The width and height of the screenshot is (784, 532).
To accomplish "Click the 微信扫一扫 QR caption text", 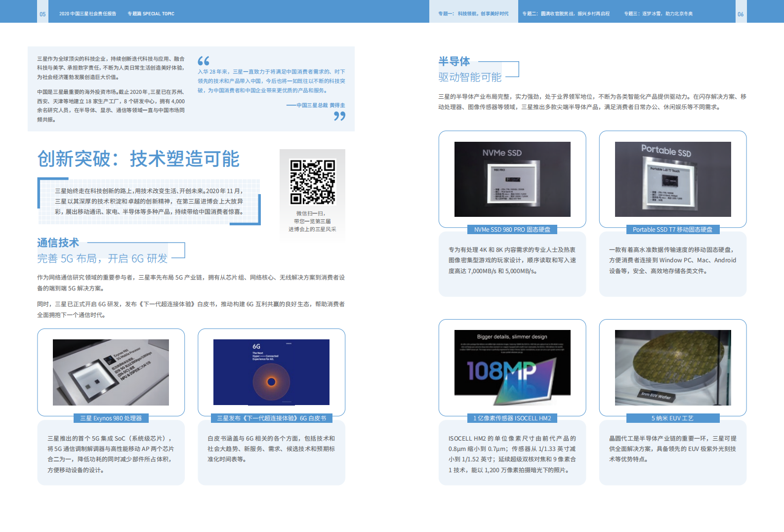I will pyautogui.click(x=312, y=221).
